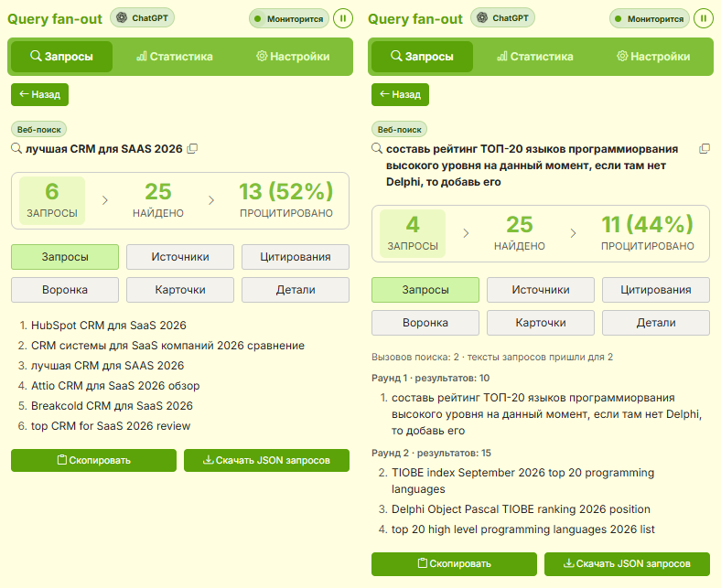Open the 'Настройки' tab in the left panel

coord(293,57)
